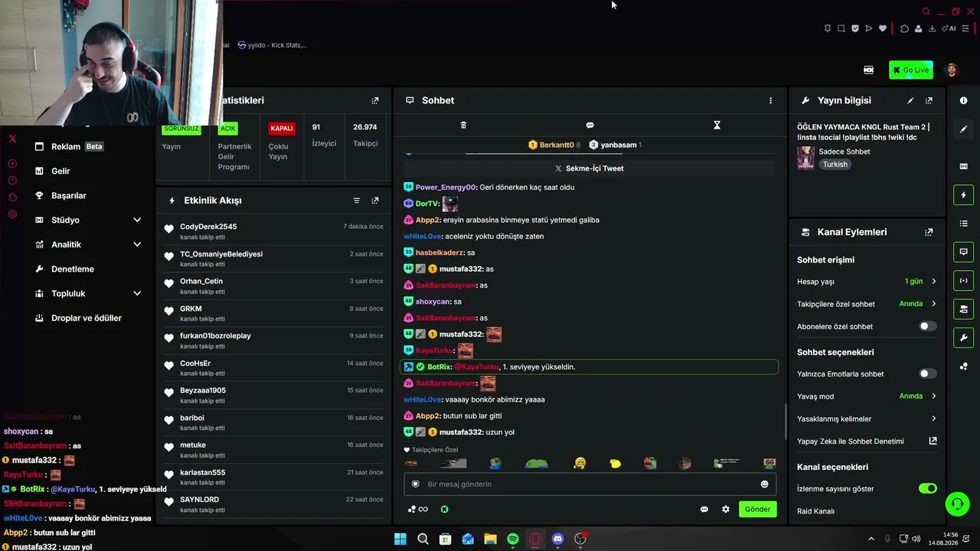Select the chat icon in the right sidebar
Screen dimensions: 980x551
tap(963, 252)
